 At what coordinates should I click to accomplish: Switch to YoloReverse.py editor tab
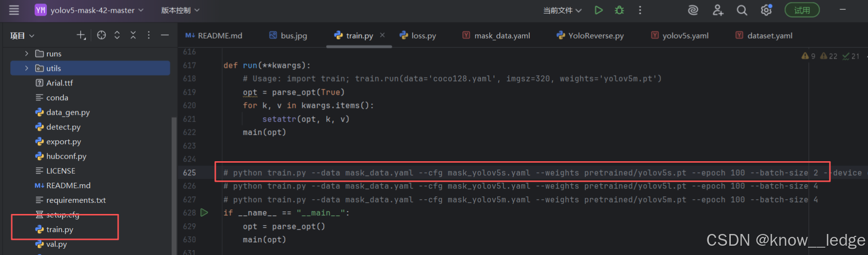(x=590, y=36)
